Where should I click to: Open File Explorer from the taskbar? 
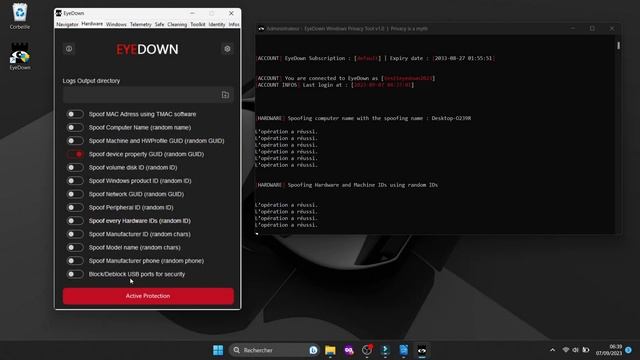click(x=330, y=350)
